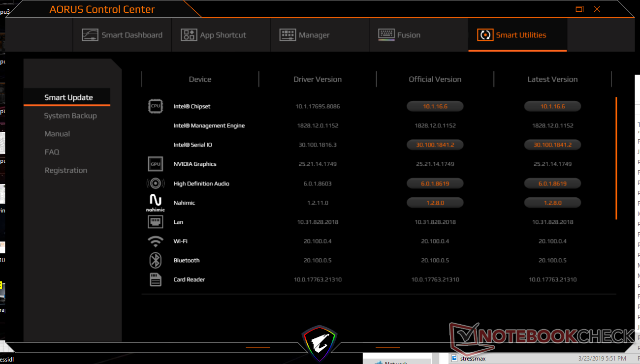The image size is (640, 364).
Task: Open the FAQ sidebar entry
Action: 52,152
